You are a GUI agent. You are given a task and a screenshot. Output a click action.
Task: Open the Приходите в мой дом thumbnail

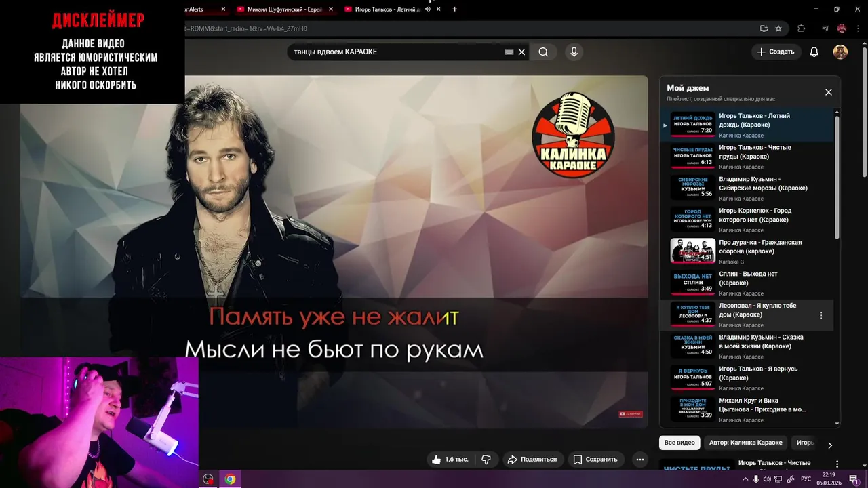point(692,409)
